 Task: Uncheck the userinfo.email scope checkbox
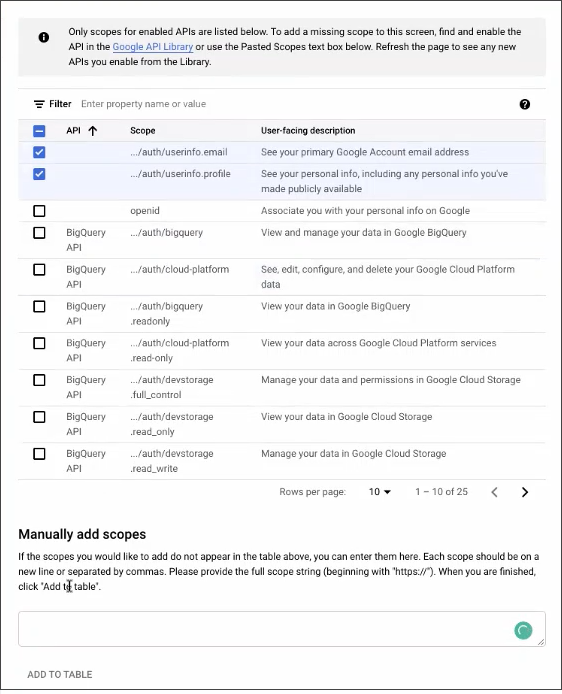coord(39,152)
